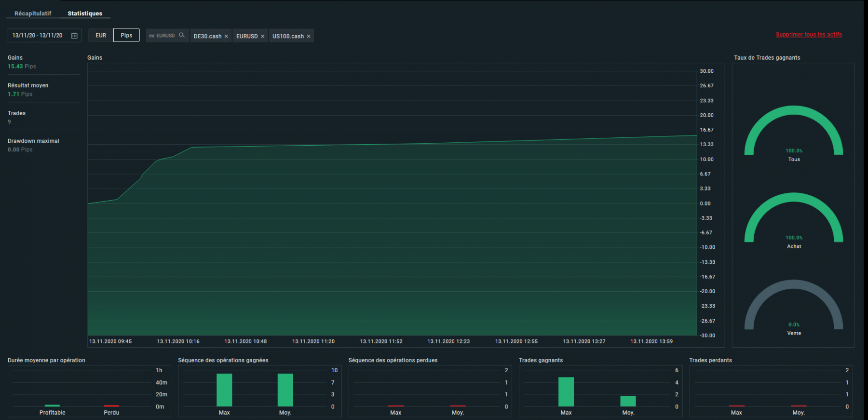
Task: Click the grey Vente gauge
Action: pyautogui.click(x=793, y=304)
